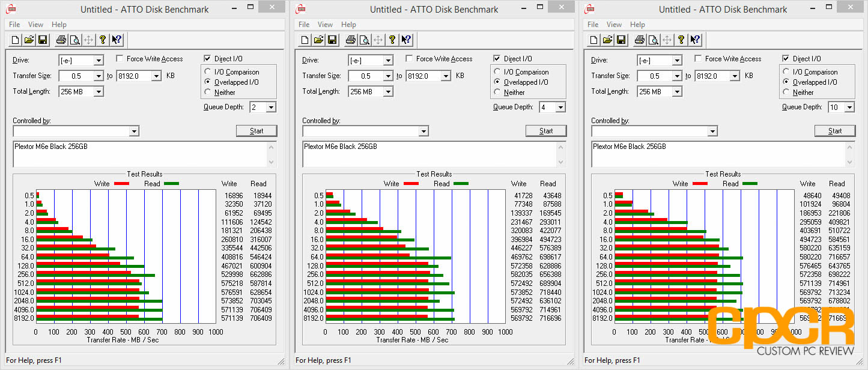868x370 pixels.
Task: Open the Drive dropdown in left window
Action: 99,61
